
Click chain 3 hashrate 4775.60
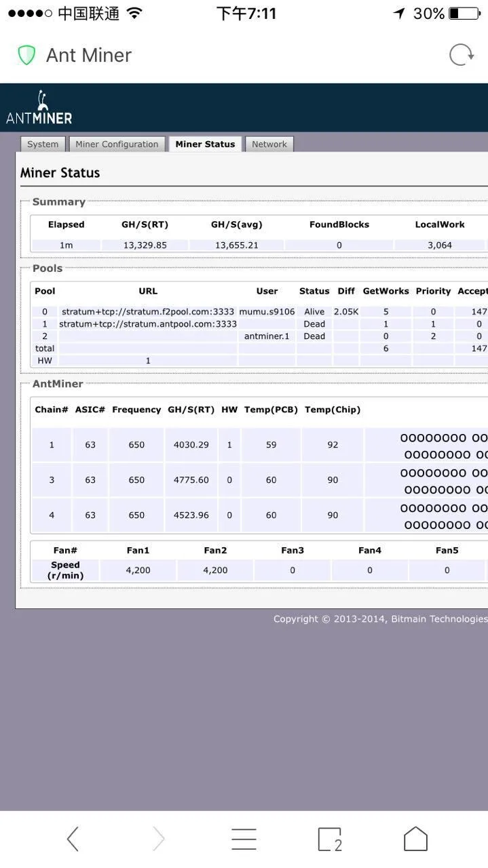coord(191,480)
